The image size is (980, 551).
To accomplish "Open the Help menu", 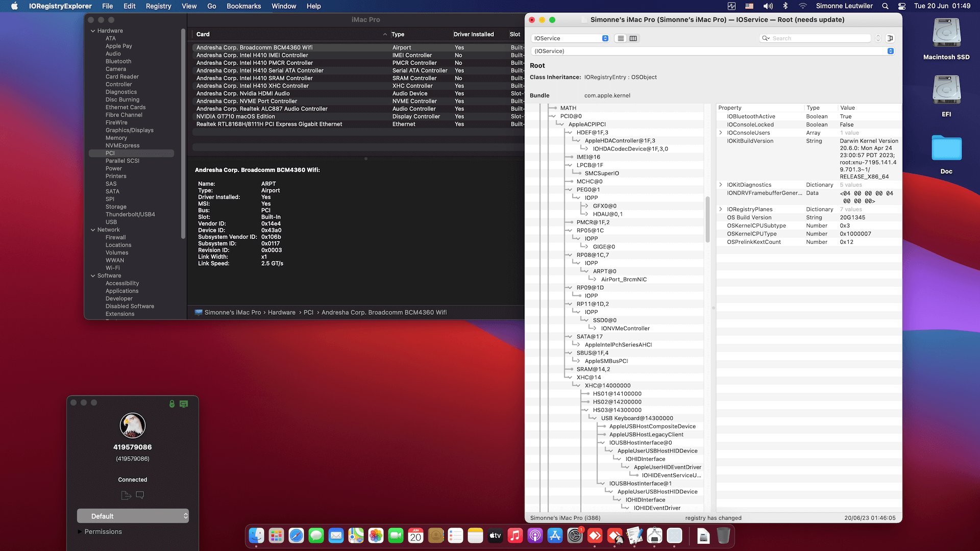I will (314, 6).
